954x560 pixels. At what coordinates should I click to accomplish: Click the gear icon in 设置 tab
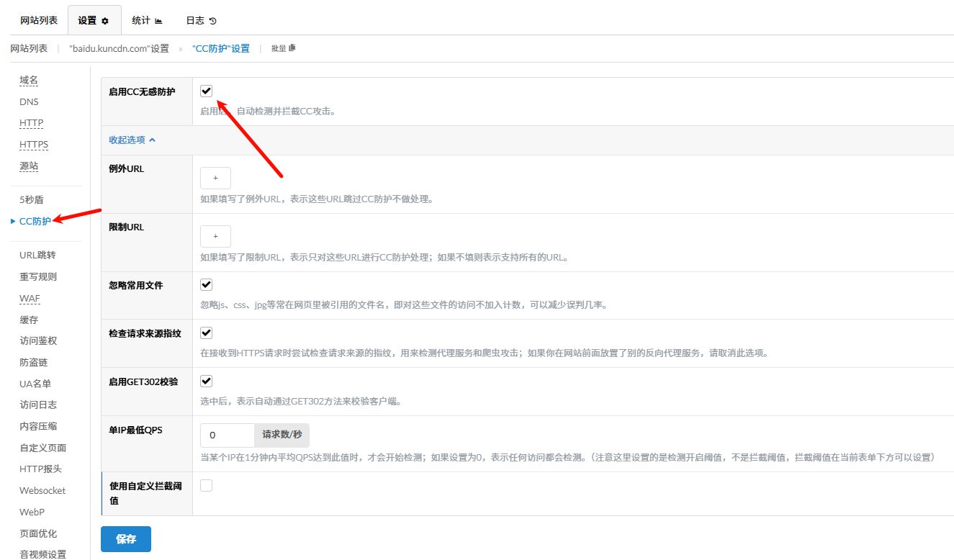tap(105, 21)
